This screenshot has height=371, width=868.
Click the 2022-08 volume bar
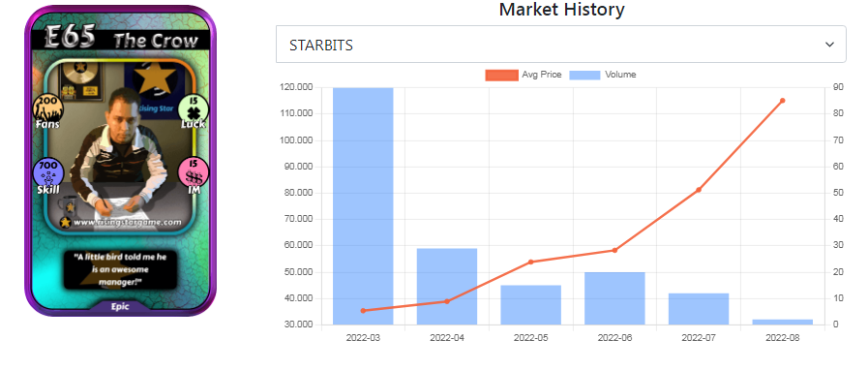(x=782, y=323)
